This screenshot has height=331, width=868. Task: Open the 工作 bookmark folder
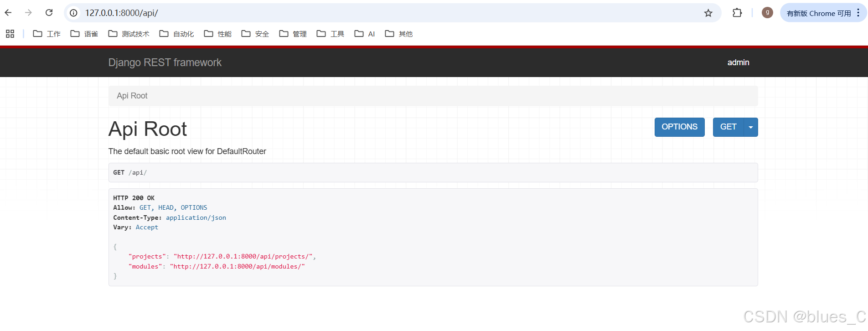point(47,34)
